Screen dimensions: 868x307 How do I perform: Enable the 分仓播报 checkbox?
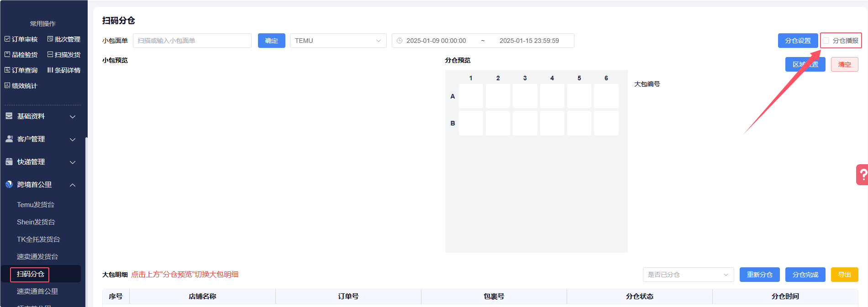(x=826, y=41)
